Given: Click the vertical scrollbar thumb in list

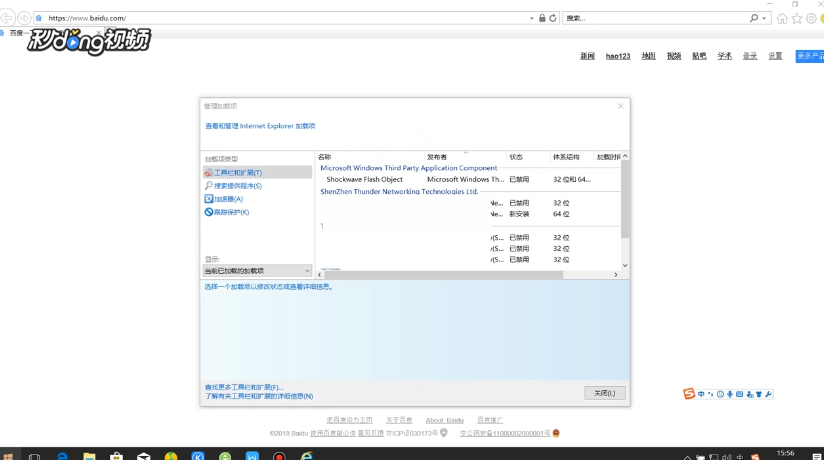Looking at the screenshot, I should 625,199.
